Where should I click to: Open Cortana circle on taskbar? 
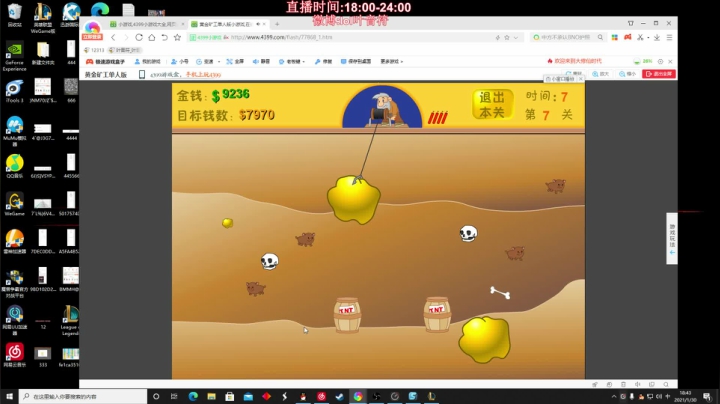pyautogui.click(x=156, y=396)
